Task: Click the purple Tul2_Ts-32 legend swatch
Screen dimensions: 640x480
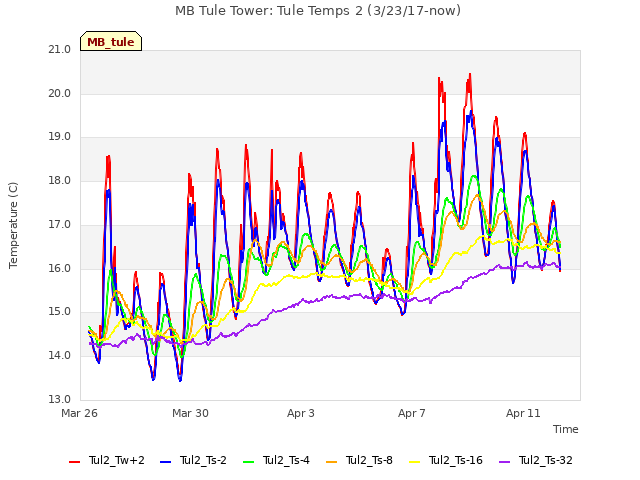Action: tap(504, 462)
